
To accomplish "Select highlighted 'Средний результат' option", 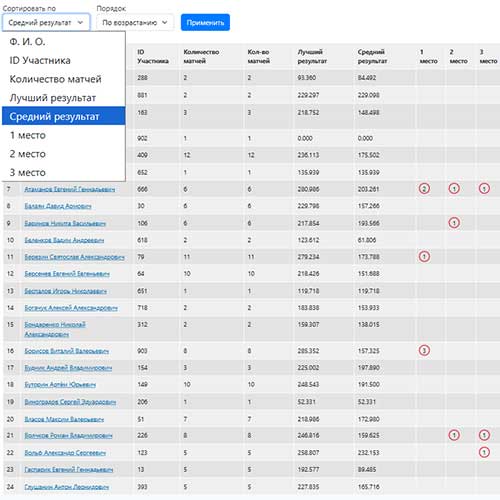I will tap(64, 116).
